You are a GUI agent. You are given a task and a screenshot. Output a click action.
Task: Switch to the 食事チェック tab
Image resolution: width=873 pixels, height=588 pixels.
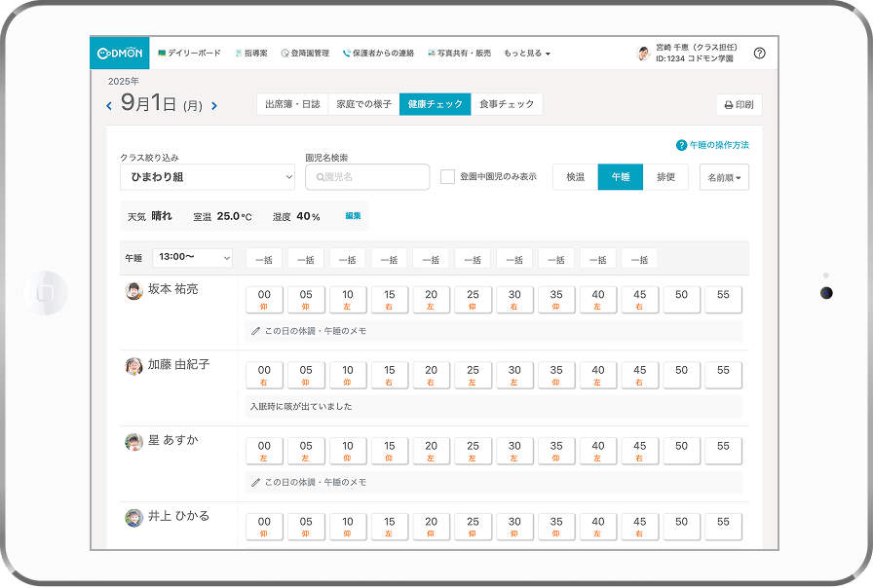507,104
